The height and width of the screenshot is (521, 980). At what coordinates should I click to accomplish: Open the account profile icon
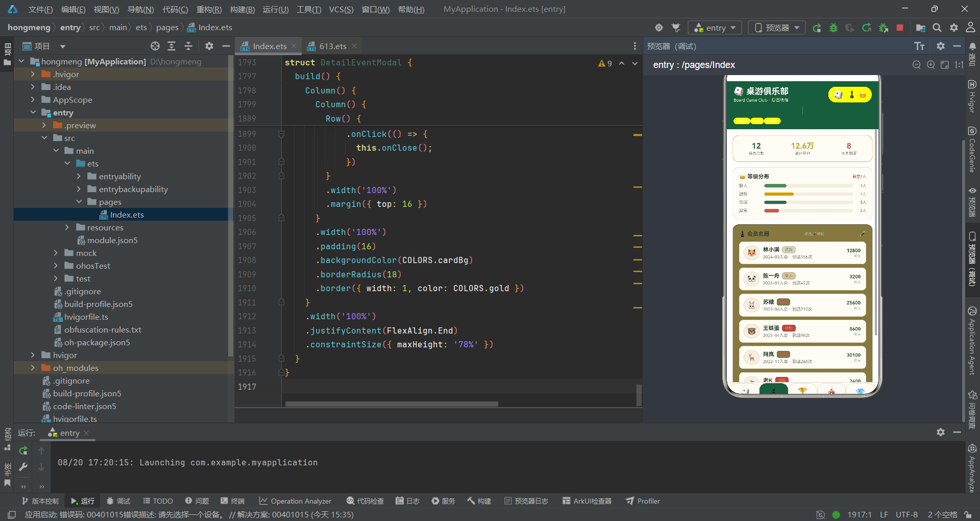tap(971, 28)
